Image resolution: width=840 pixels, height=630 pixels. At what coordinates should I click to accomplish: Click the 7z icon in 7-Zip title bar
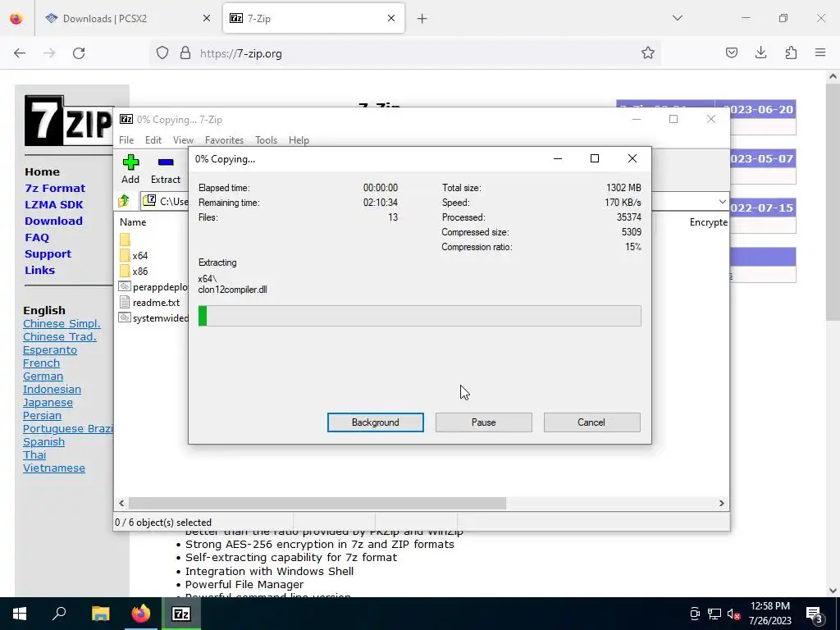coord(126,119)
